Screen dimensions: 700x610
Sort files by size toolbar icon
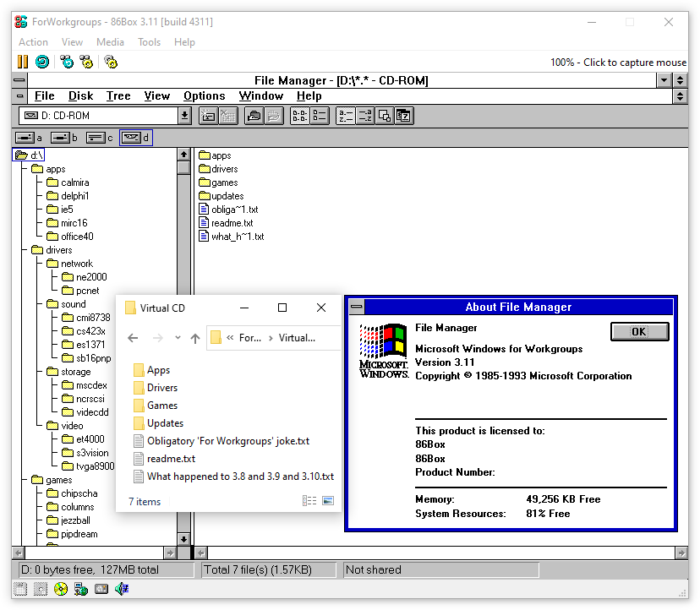click(385, 116)
